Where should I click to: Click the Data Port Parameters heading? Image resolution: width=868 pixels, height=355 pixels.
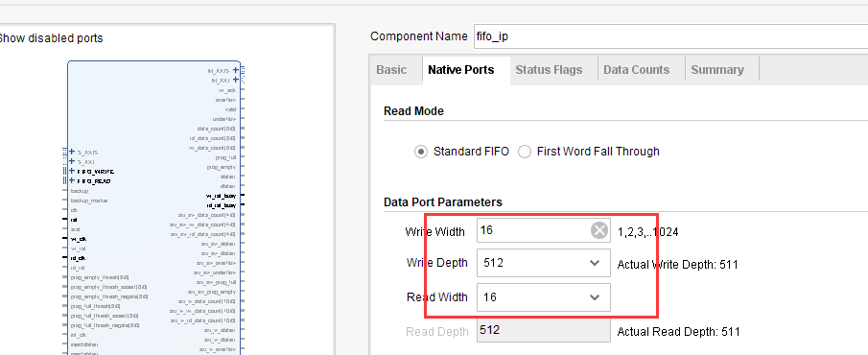(x=443, y=202)
